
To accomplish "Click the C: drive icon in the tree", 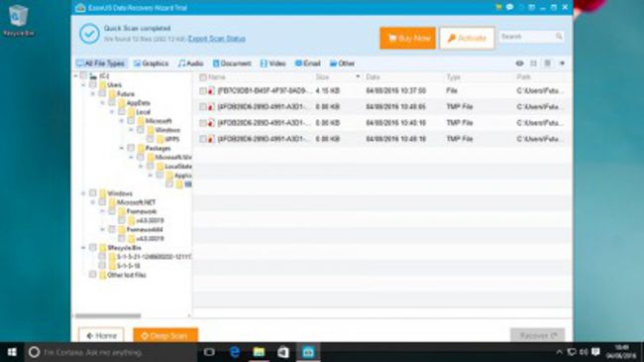I will [x=93, y=76].
